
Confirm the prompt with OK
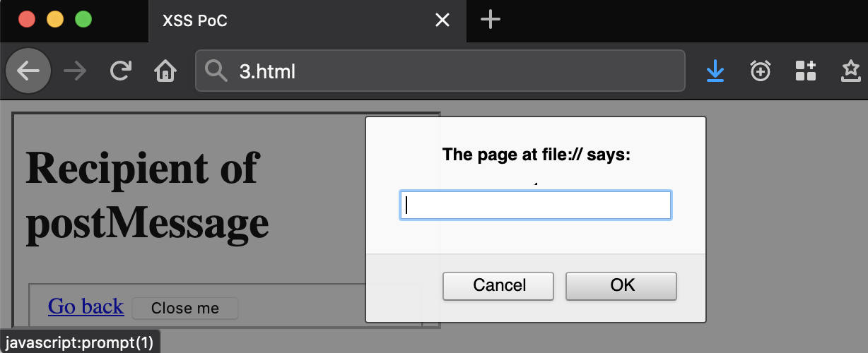click(x=621, y=285)
